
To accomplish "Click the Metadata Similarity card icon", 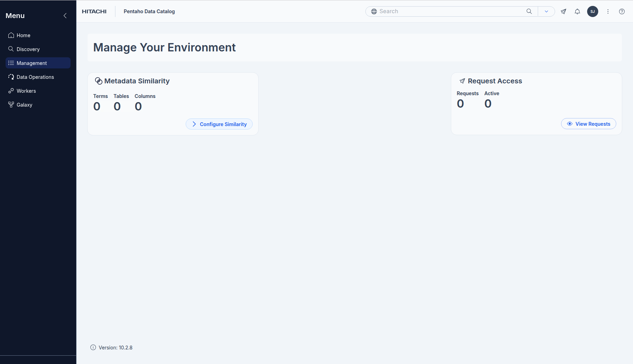I will tap(99, 81).
